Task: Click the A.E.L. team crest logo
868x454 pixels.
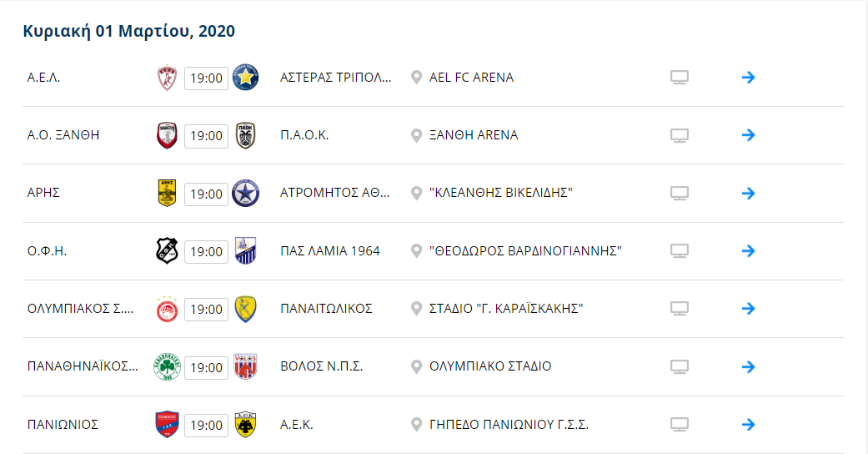Action: click(167, 78)
